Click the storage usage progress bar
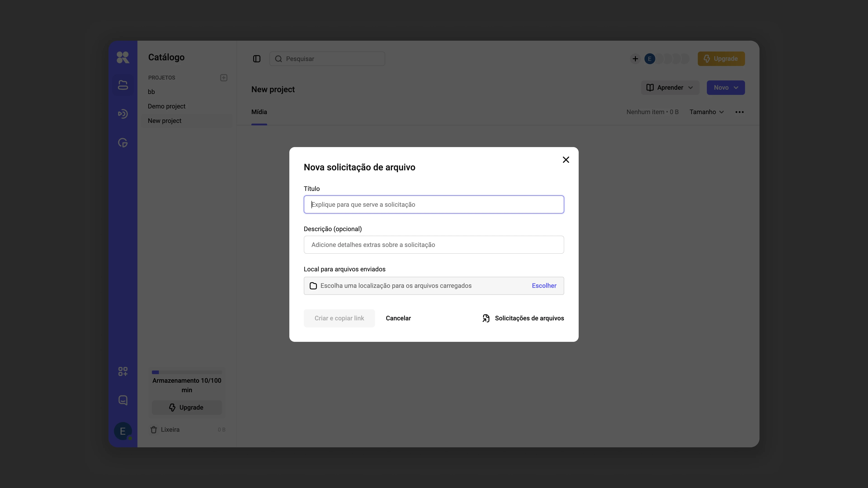The width and height of the screenshot is (868, 488). tap(187, 372)
